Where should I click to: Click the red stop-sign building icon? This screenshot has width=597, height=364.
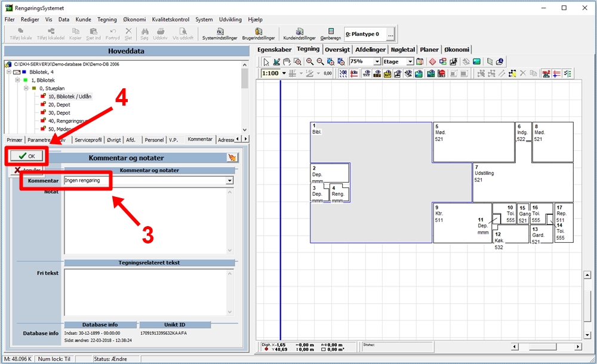[x=442, y=73]
